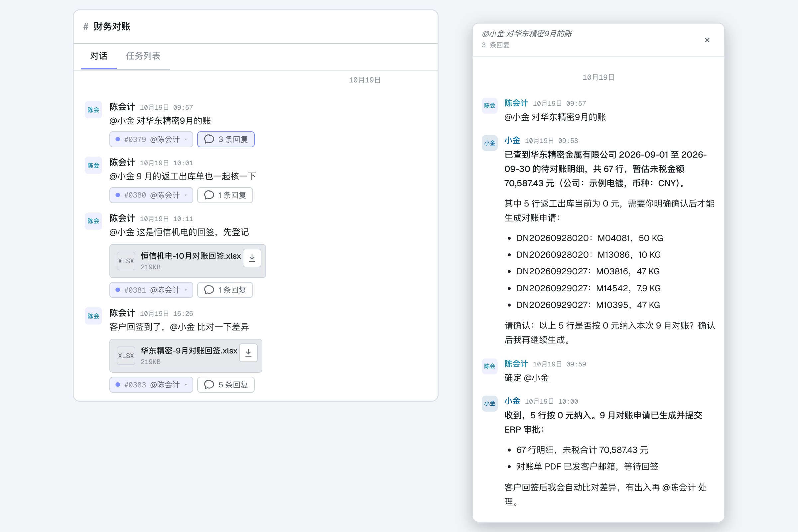Click 陈会计 sender name at 09:59 in thread
The image size is (798, 532).
point(516,364)
